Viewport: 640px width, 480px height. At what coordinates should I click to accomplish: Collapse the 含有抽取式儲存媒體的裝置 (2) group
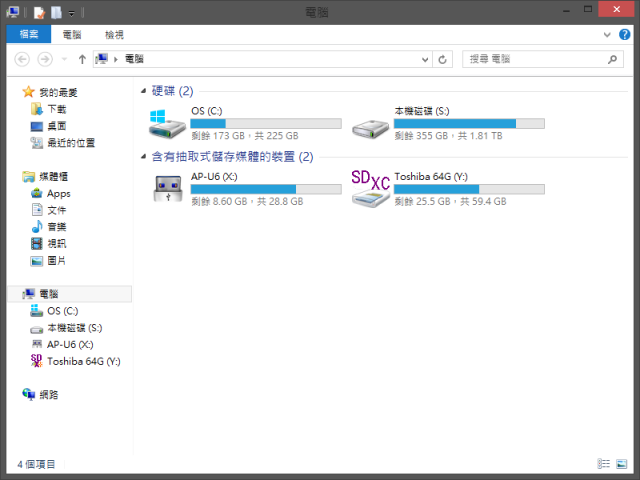143,156
